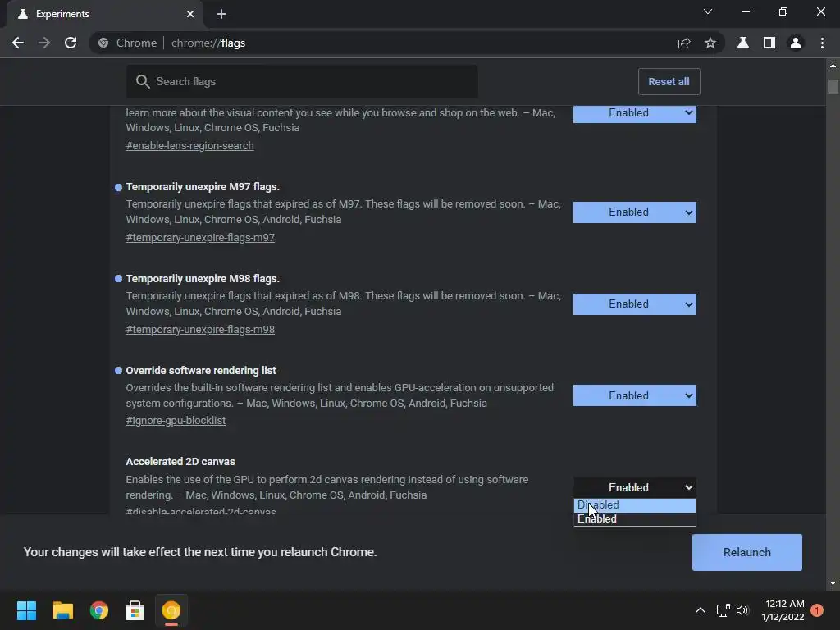Click the volume speaker icon in tray
The image size is (840, 630).
(742, 610)
